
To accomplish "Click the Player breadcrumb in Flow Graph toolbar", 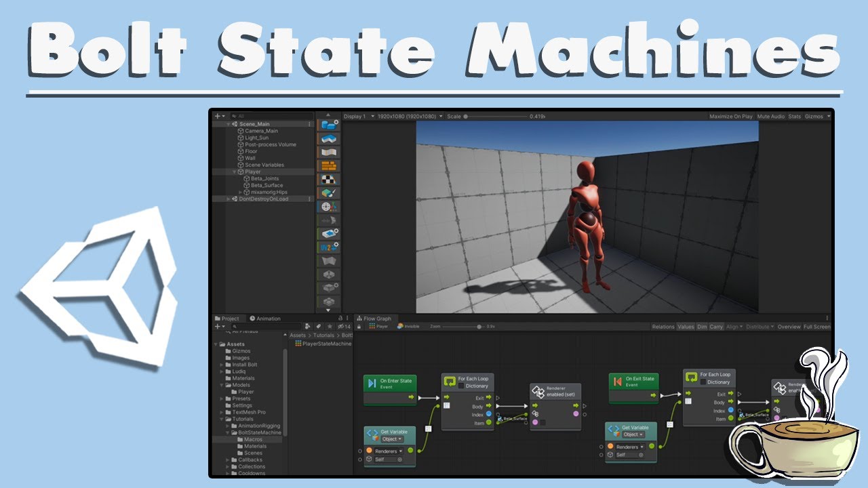I will coord(378,327).
